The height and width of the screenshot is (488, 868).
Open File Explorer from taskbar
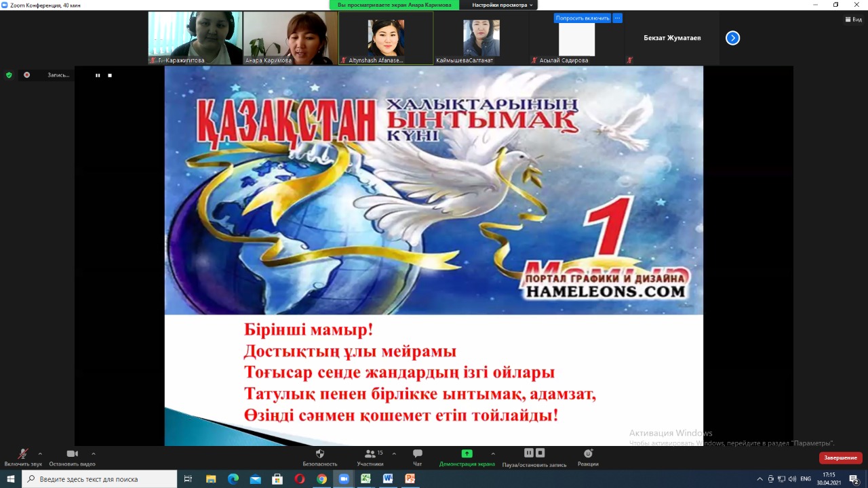pos(210,479)
